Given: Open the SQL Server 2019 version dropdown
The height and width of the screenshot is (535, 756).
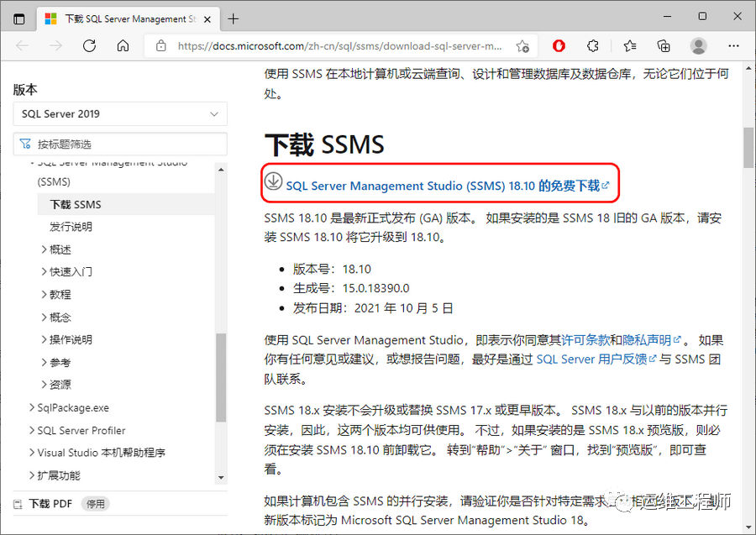Looking at the screenshot, I should click(x=120, y=113).
